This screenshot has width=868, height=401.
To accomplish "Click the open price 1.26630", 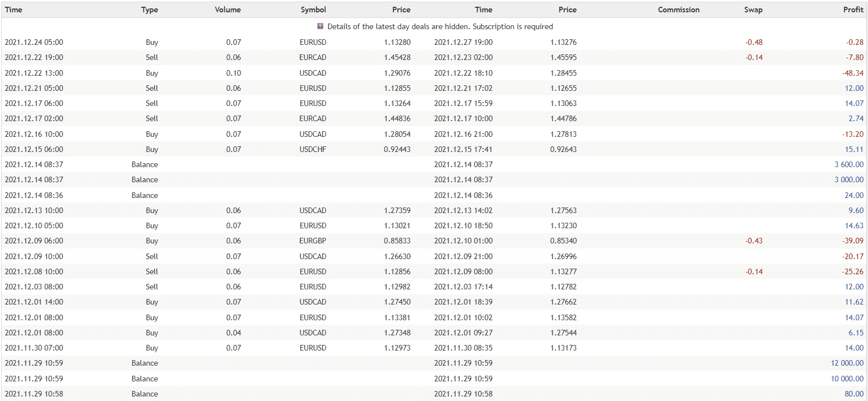I will [x=397, y=256].
